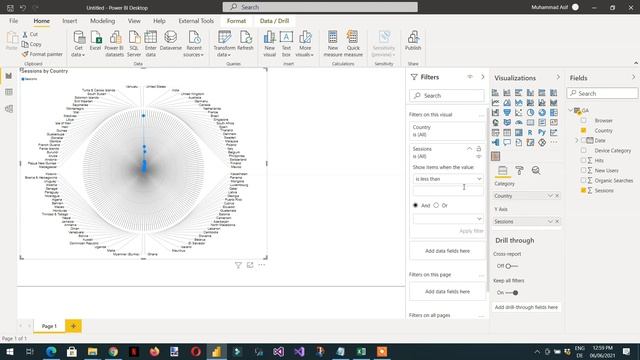Viewport: 640px width, 360px height.
Task: Lock the Sessions filter
Action: pos(479,149)
